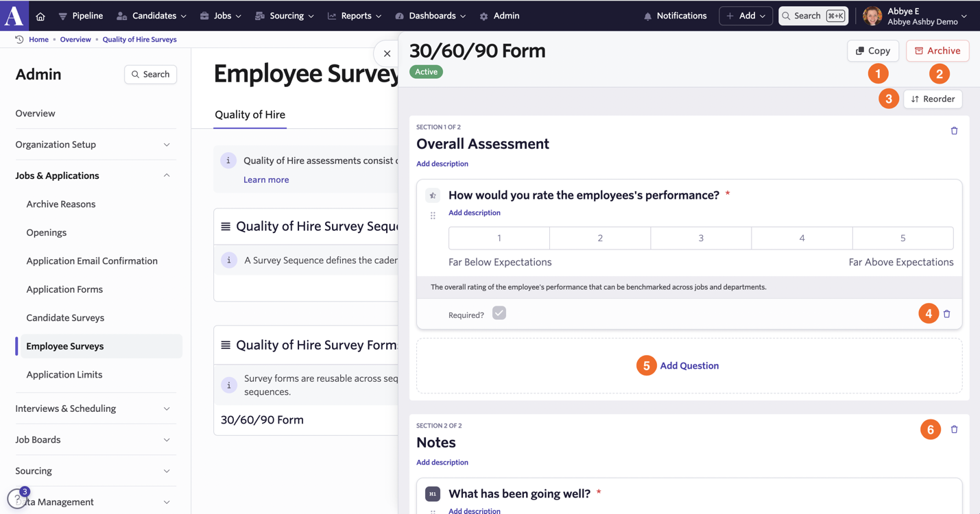Screen dimensions: 980x514
Task: Toggle the Required checkbox
Action: [499, 313]
